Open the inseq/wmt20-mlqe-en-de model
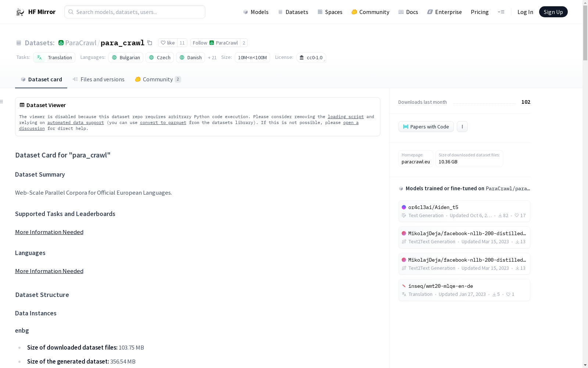Screen dimensions: 588x368 (x=464, y=290)
